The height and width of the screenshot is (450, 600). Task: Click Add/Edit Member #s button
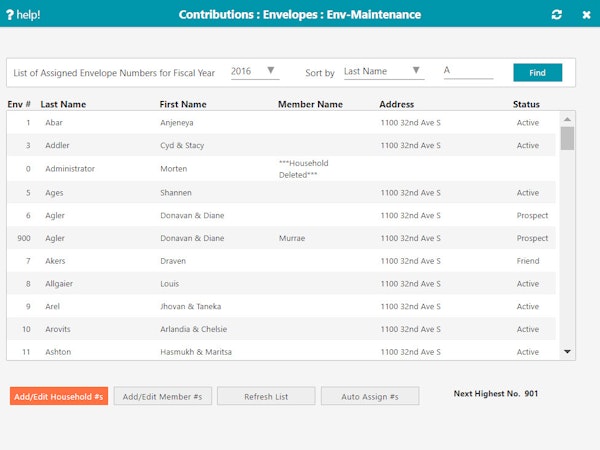tap(162, 396)
